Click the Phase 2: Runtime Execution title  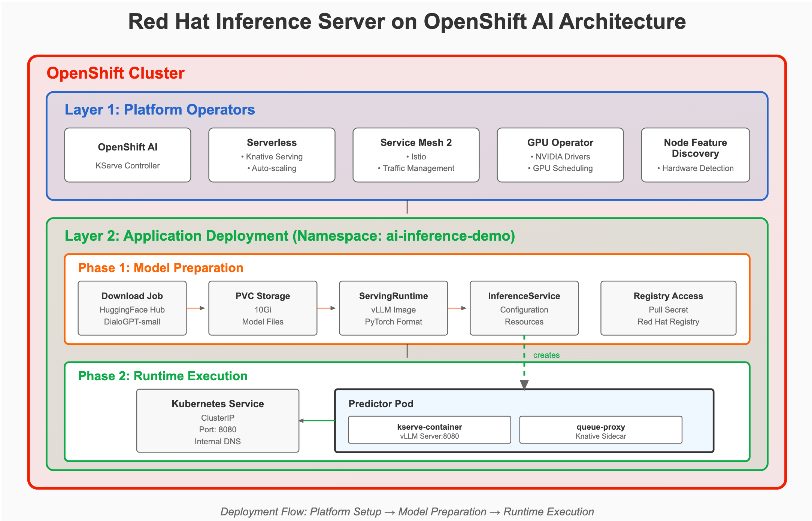click(x=163, y=376)
